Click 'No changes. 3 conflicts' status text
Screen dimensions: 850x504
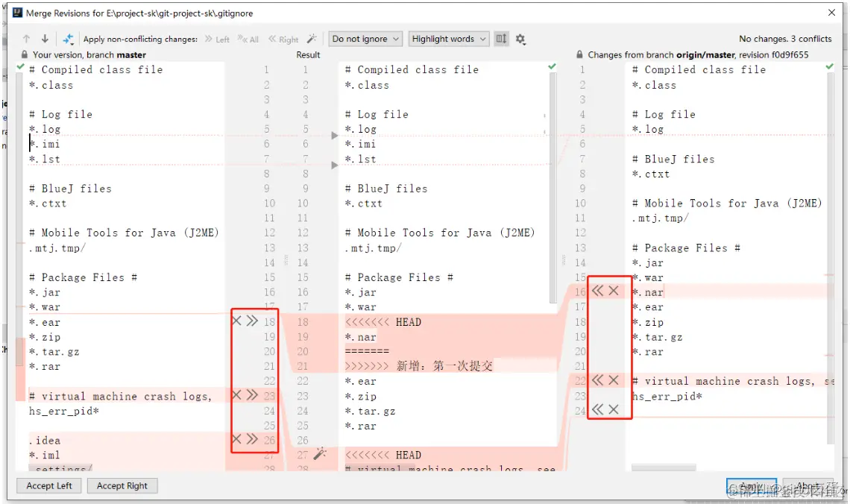[x=785, y=39]
